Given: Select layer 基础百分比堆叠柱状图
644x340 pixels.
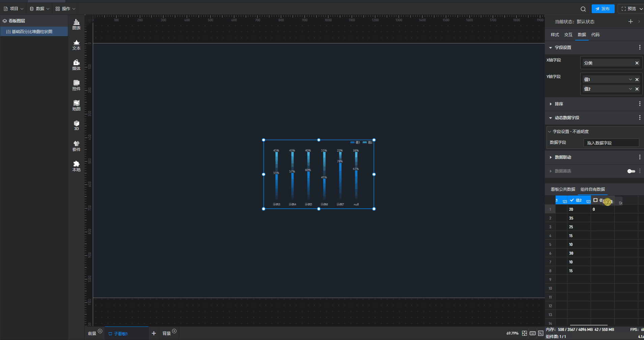Looking at the screenshot, I should (x=34, y=32).
